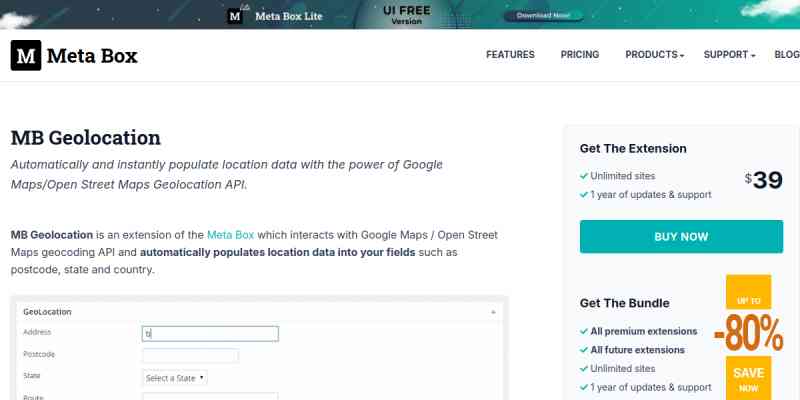Click 'All future extensions' list item
This screenshot has height=400, width=800.
click(637, 350)
